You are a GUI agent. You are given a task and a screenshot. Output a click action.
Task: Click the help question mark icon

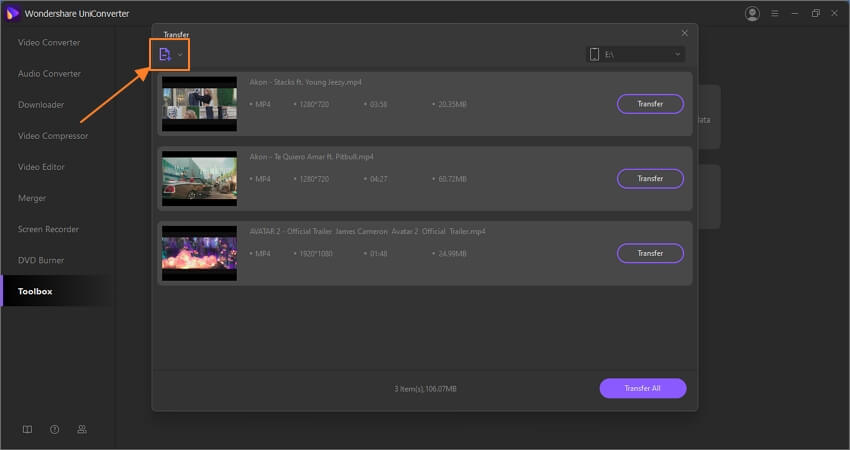pos(55,429)
